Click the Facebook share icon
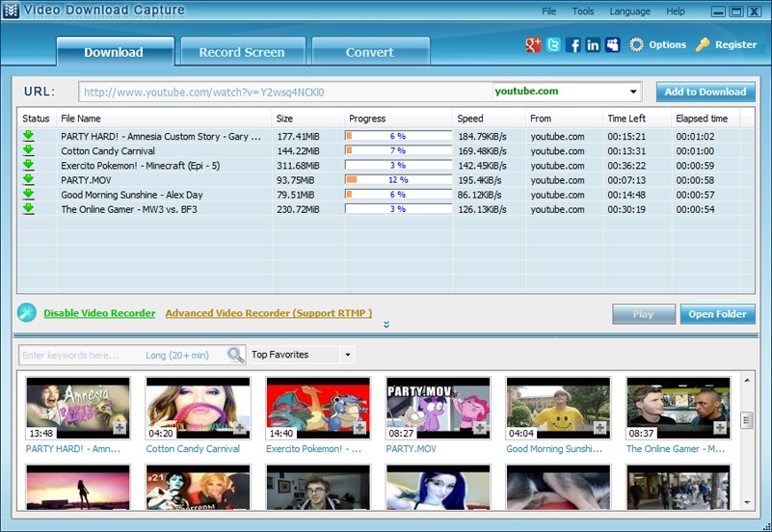This screenshot has width=772, height=532. click(x=572, y=44)
